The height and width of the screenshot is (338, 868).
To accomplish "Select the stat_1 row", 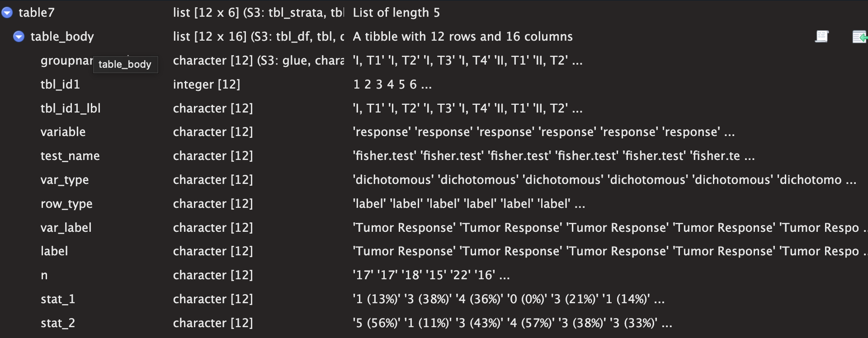I will [434, 299].
